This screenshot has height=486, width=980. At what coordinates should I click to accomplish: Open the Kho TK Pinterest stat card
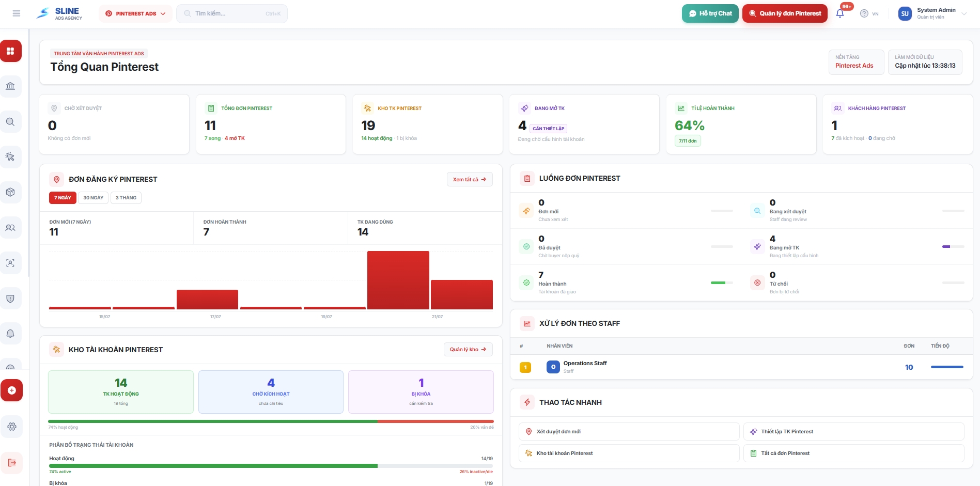coord(428,124)
